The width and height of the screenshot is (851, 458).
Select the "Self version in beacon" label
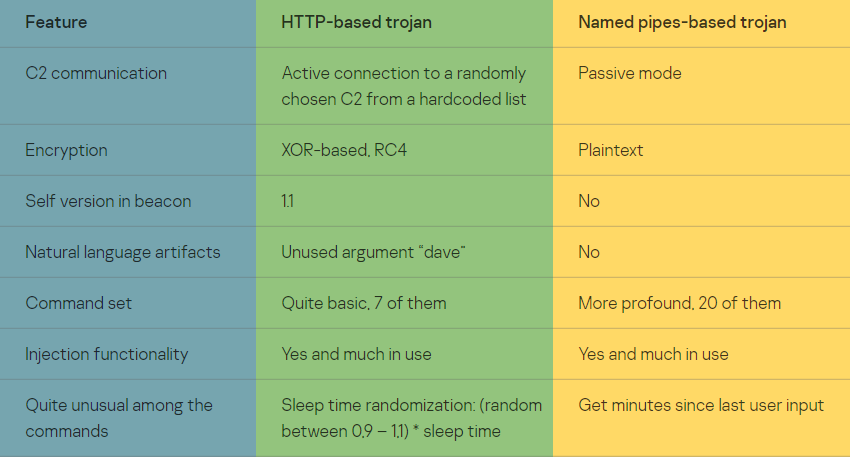[x=108, y=201]
